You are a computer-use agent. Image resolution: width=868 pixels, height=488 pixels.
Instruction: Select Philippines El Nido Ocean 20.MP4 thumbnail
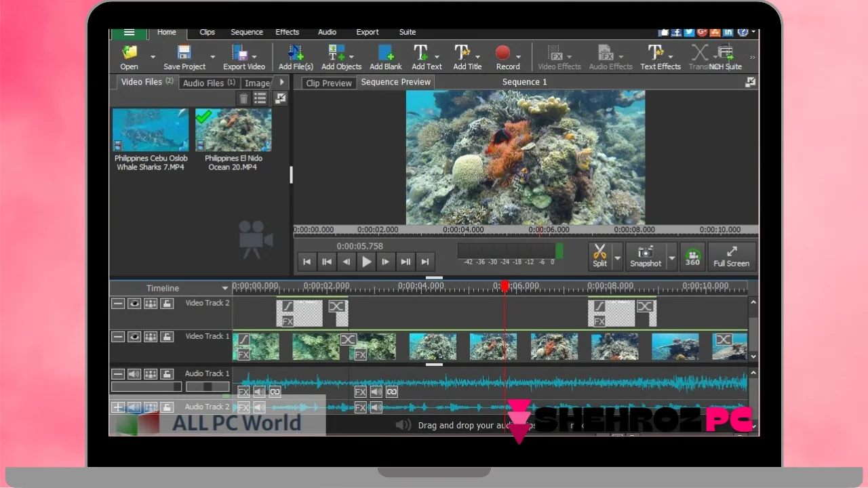tap(233, 130)
